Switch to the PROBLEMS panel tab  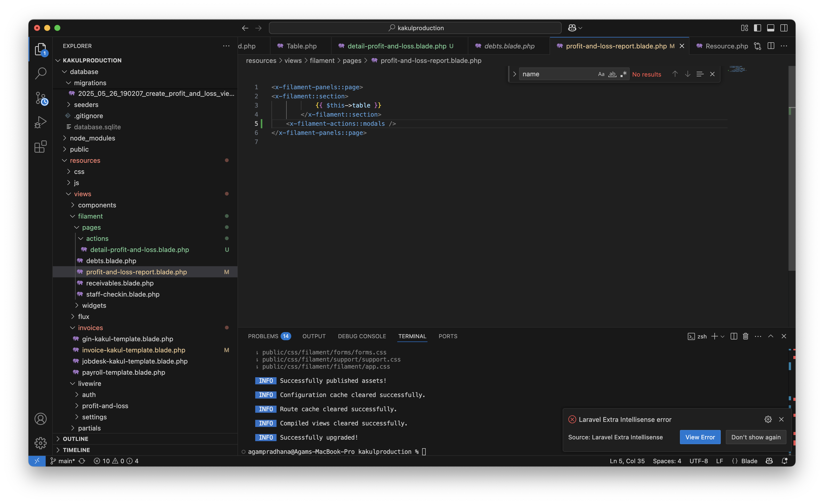(x=263, y=336)
